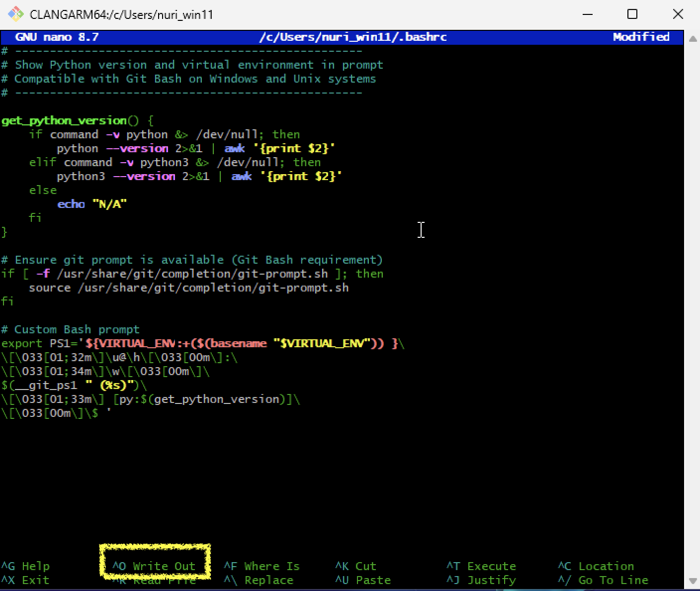700x591 pixels.
Task: Click the '# Custom Bash prompt' comment
Action: pyautogui.click(x=70, y=329)
